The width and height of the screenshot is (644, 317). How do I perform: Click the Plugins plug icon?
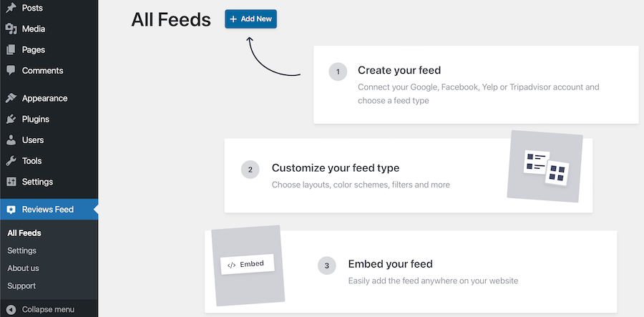pyautogui.click(x=11, y=120)
